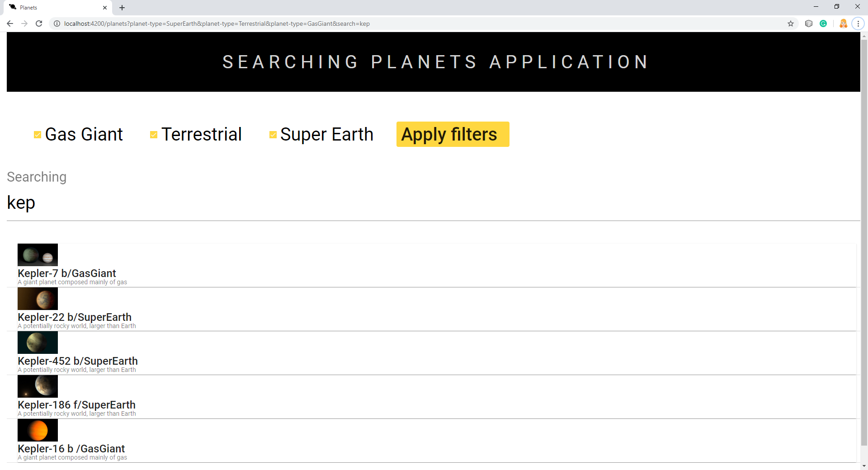Click the scrollbar down arrow
The width and height of the screenshot is (868, 470).
(864, 466)
